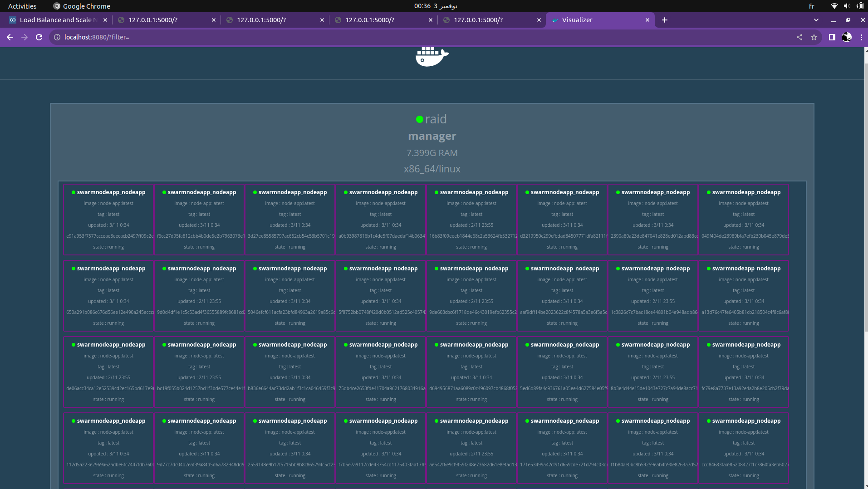
Task: Click the 7.399G RAM text
Action: click(x=432, y=153)
